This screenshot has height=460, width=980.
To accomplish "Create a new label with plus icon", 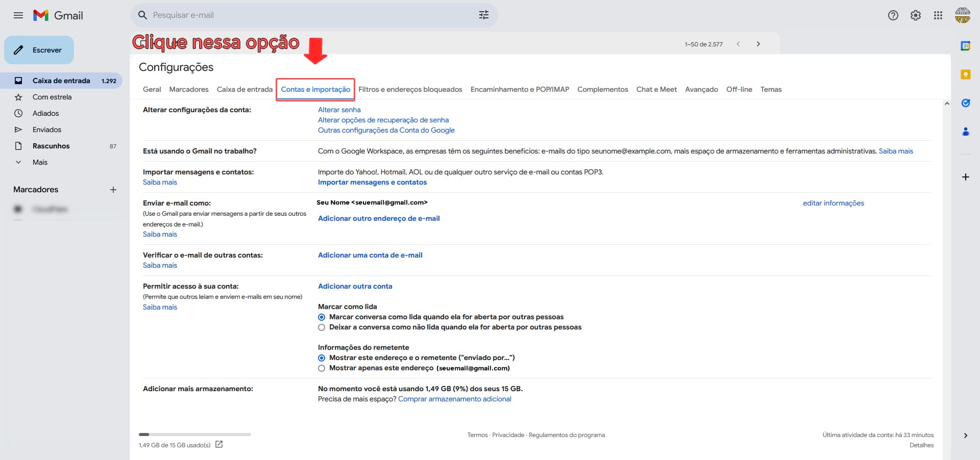I will pos(113,190).
